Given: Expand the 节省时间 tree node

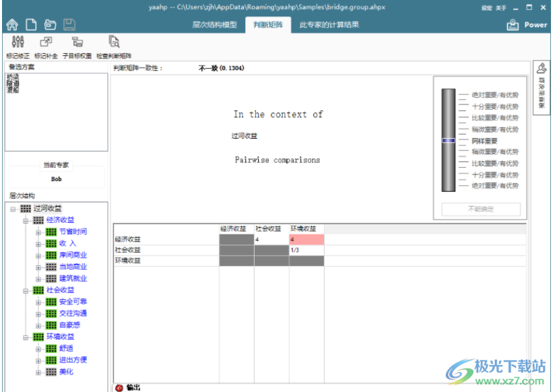Looking at the screenshot, I should (38, 232).
